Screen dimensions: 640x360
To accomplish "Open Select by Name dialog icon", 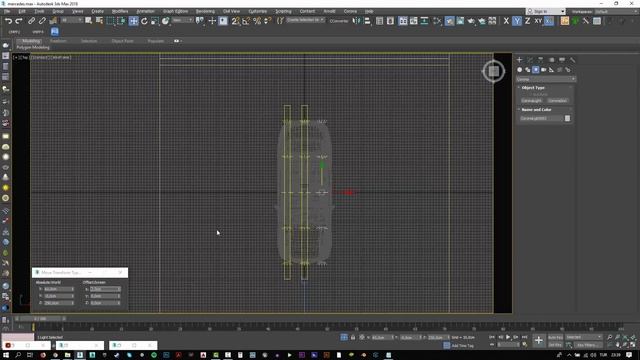I will (x=99, y=21).
